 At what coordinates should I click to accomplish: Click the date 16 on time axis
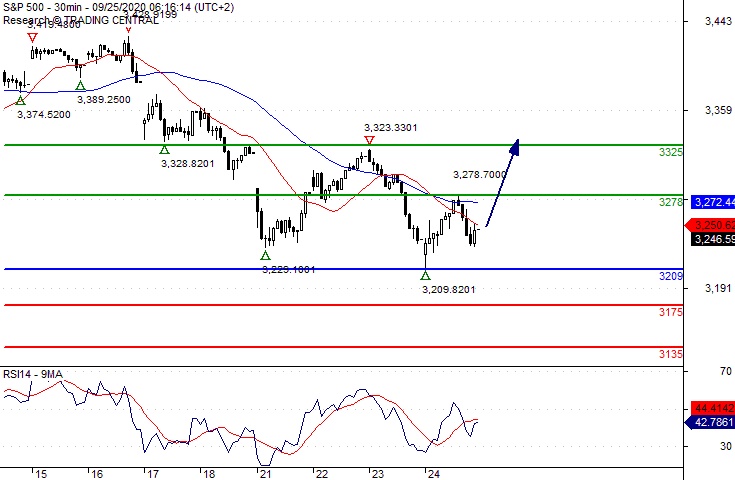point(97,474)
